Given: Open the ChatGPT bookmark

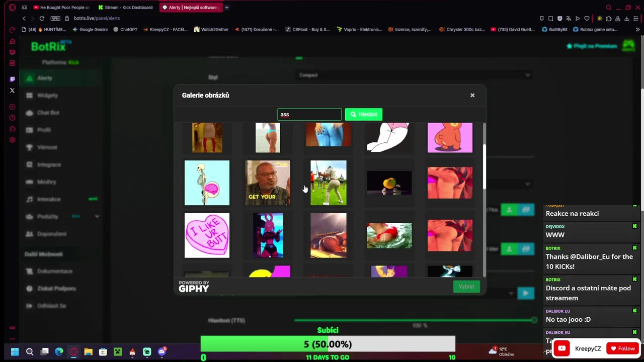Looking at the screenshot, I should [125, 30].
